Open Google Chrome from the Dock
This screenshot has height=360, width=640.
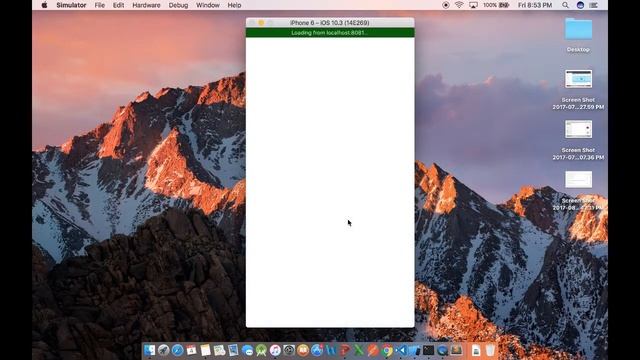[387, 350]
